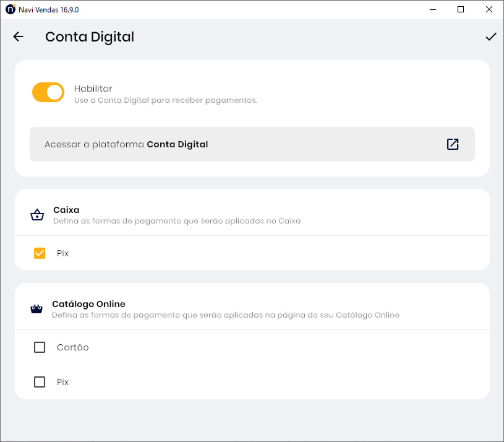Minimize the Navi Vendas window

(x=433, y=10)
